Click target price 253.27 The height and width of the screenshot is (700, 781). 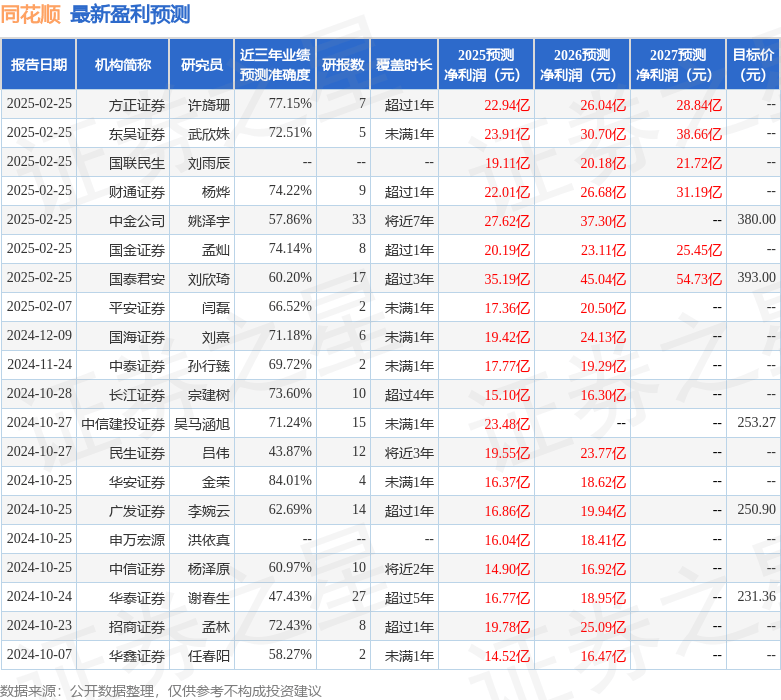756,422
